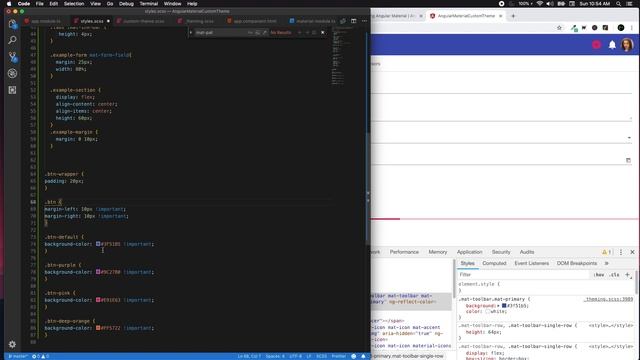Open a new Chrome tab

point(513,16)
